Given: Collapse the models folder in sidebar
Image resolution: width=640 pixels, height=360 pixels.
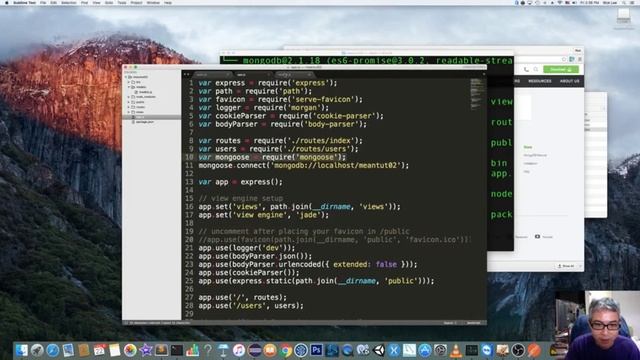Looking at the screenshot, I should [x=129, y=87].
